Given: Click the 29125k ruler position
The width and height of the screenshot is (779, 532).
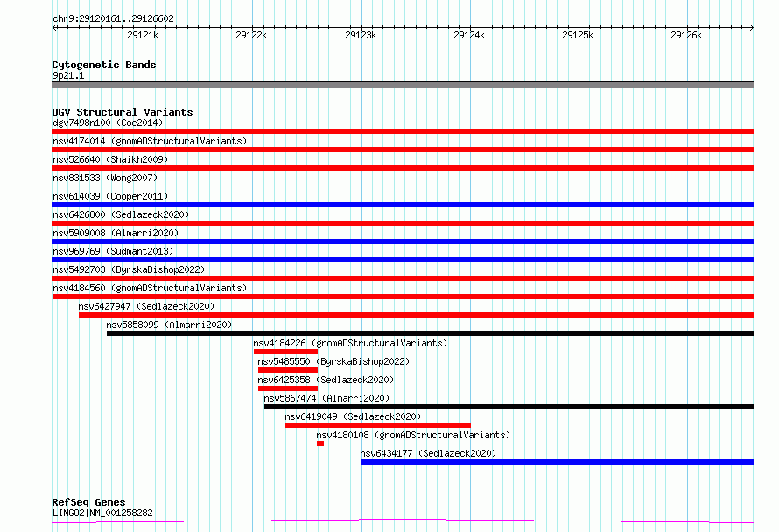Looking at the screenshot, I should click(x=578, y=35).
